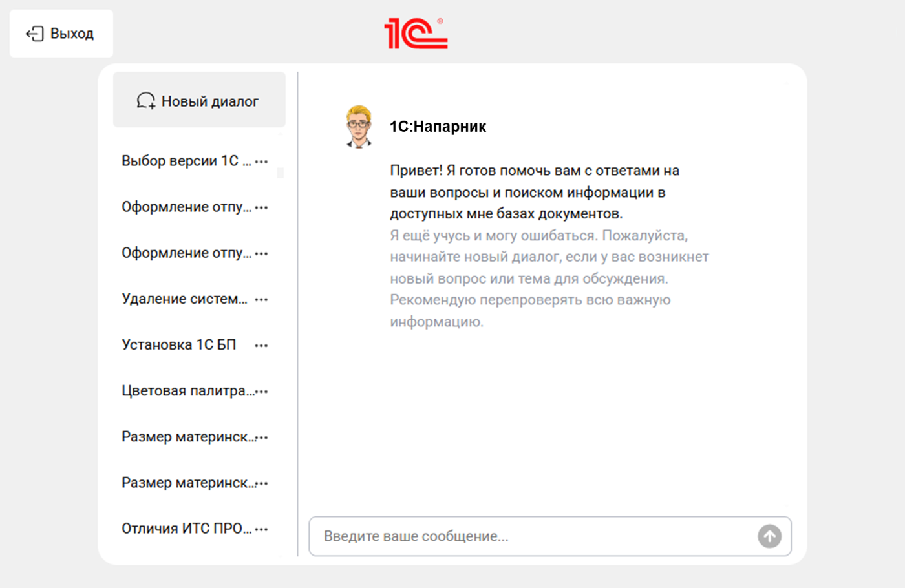This screenshot has width=905, height=588.
Task: Click the dialog list scrollbar thumb
Action: coord(281,173)
